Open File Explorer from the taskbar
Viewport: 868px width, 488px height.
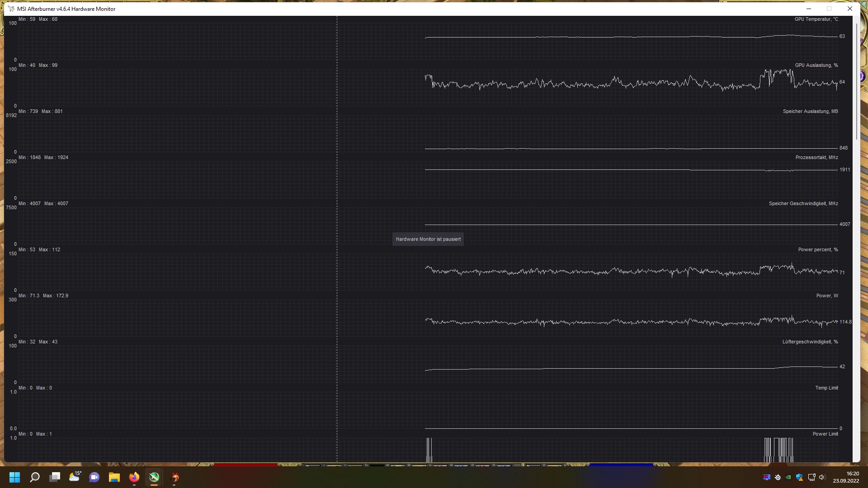[x=114, y=477]
